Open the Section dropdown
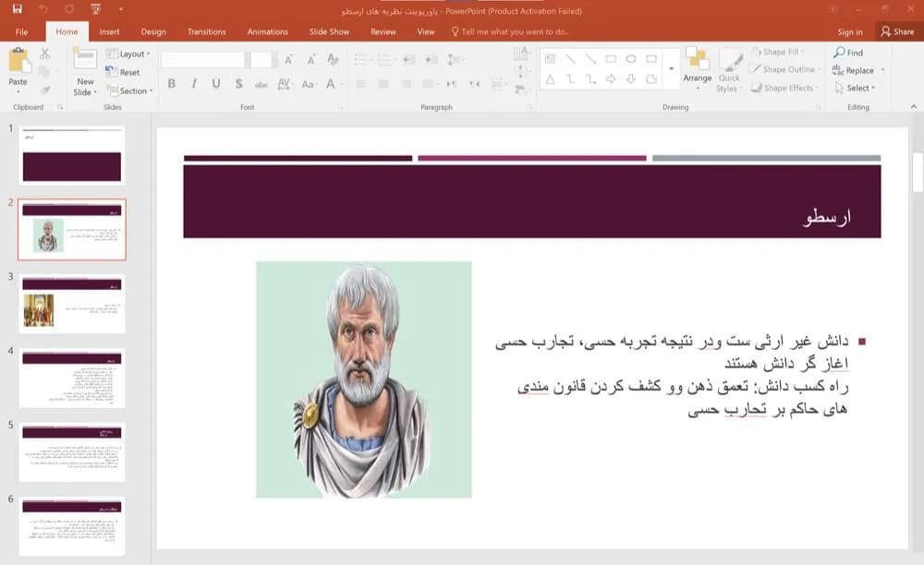924x565 pixels. click(x=129, y=90)
